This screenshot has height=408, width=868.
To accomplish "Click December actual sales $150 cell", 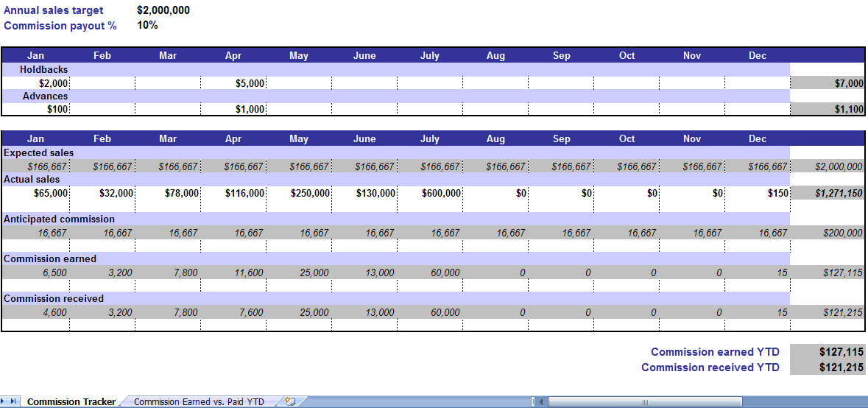I will coord(758,193).
